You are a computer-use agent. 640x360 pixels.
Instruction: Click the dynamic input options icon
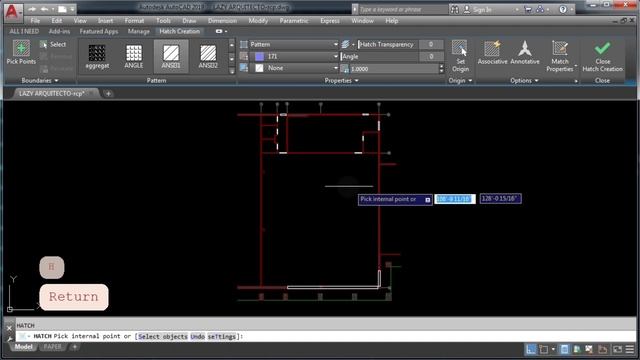tap(427, 200)
